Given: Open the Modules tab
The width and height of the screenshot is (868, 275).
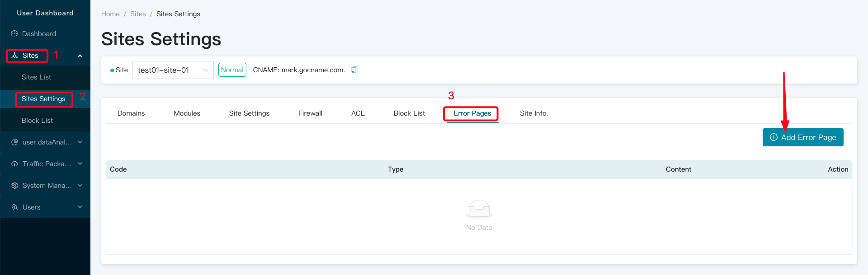Looking at the screenshot, I should coord(187,113).
